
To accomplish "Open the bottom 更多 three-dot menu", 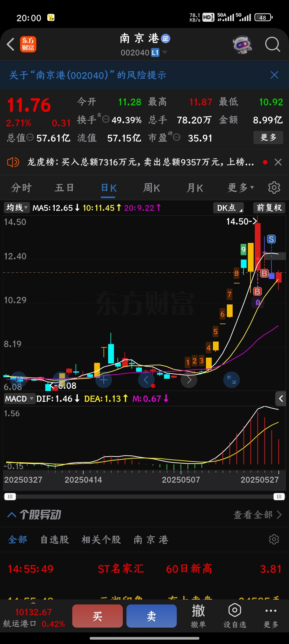I will 271,616.
